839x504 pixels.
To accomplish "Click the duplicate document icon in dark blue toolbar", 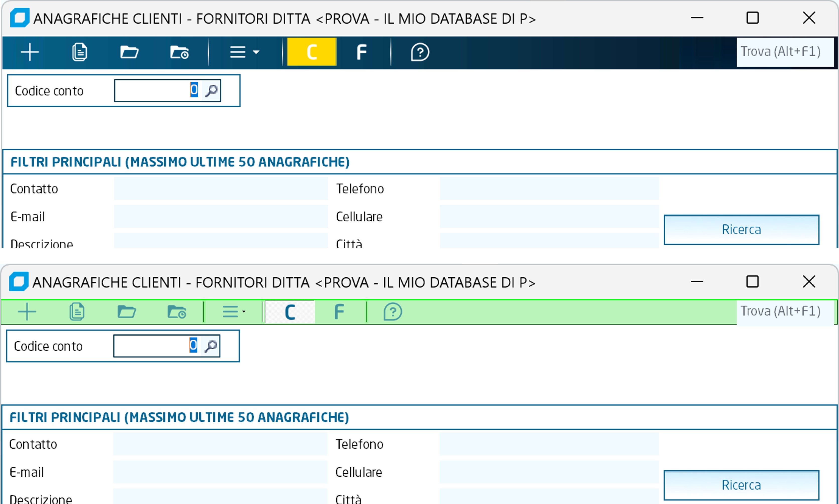I will pos(80,52).
